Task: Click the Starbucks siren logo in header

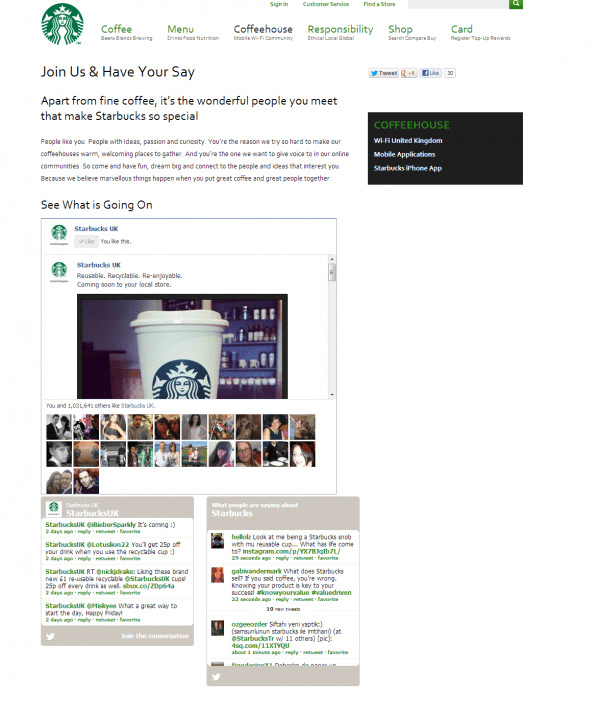Action: (x=62, y=24)
